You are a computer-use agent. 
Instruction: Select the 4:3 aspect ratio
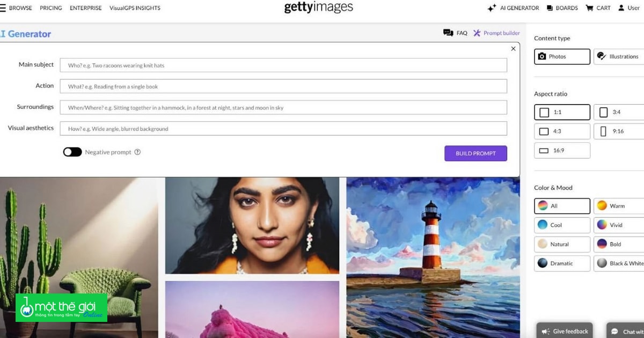coord(562,131)
